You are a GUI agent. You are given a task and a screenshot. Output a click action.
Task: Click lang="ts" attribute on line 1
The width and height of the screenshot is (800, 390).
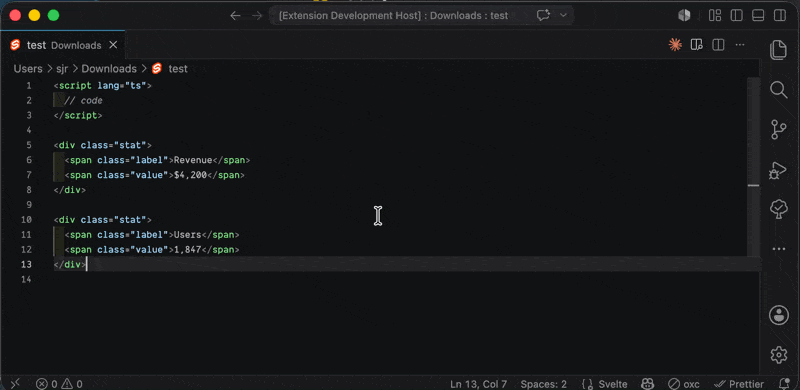coord(121,86)
